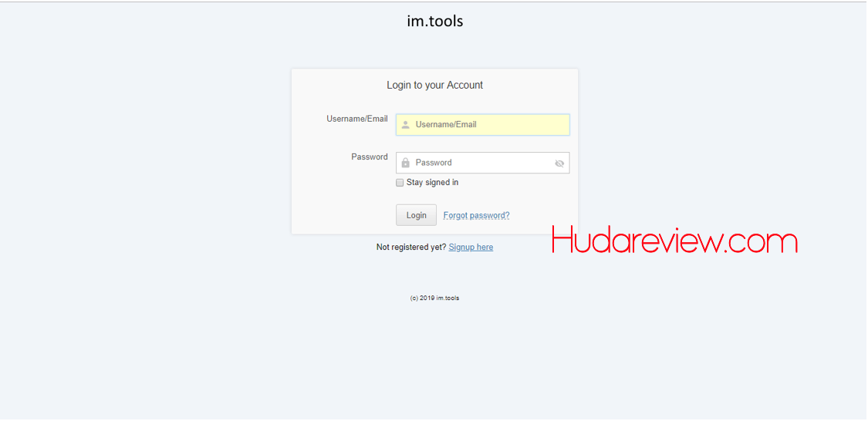Click empty page background outside login card
868x421 pixels.
point(154,231)
